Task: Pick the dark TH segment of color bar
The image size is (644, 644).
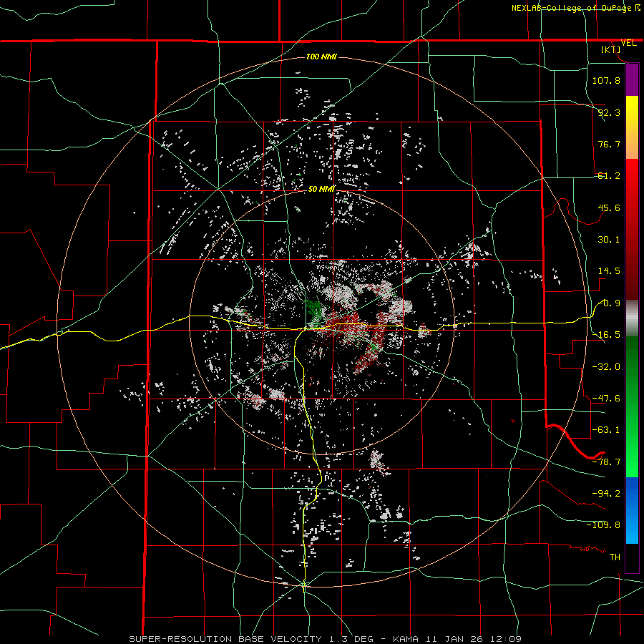Action: pos(632,557)
